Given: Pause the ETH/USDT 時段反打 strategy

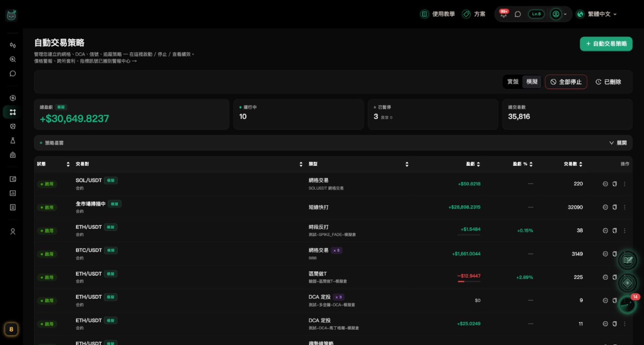Looking at the screenshot, I should click(605, 231).
